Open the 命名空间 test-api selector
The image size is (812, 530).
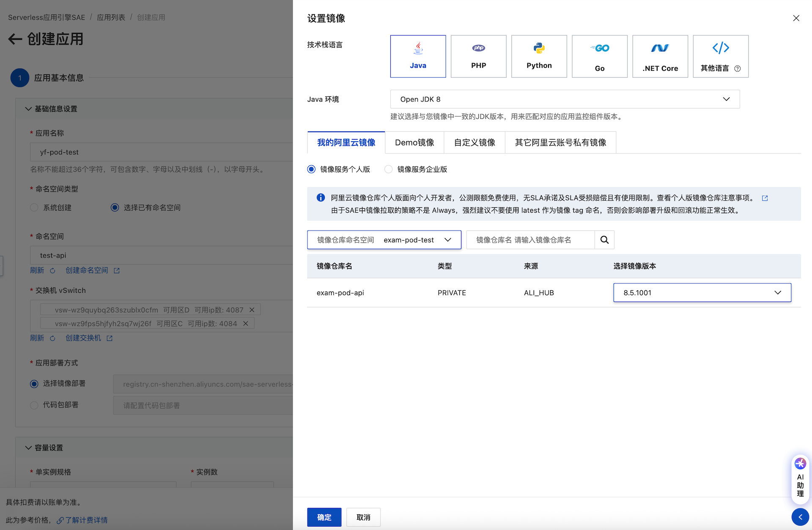point(161,255)
